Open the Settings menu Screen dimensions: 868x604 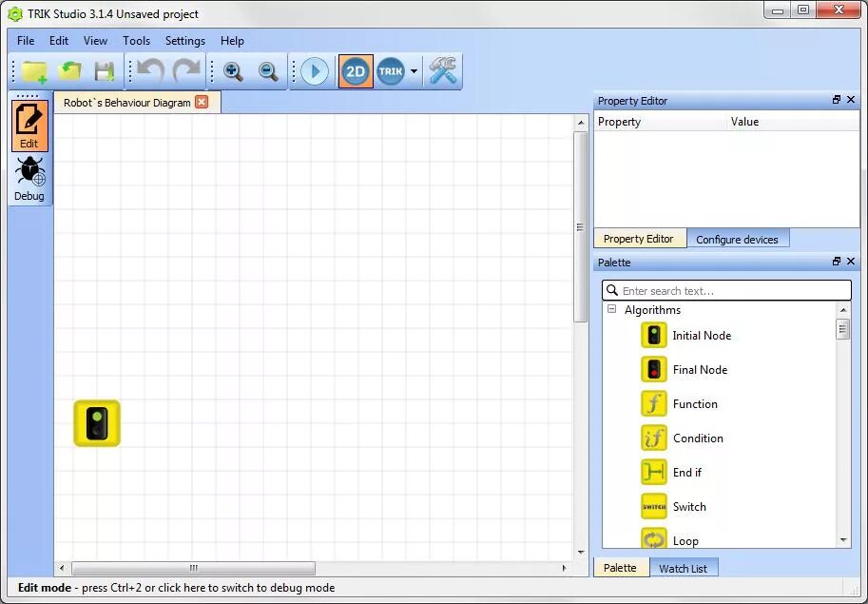point(184,40)
